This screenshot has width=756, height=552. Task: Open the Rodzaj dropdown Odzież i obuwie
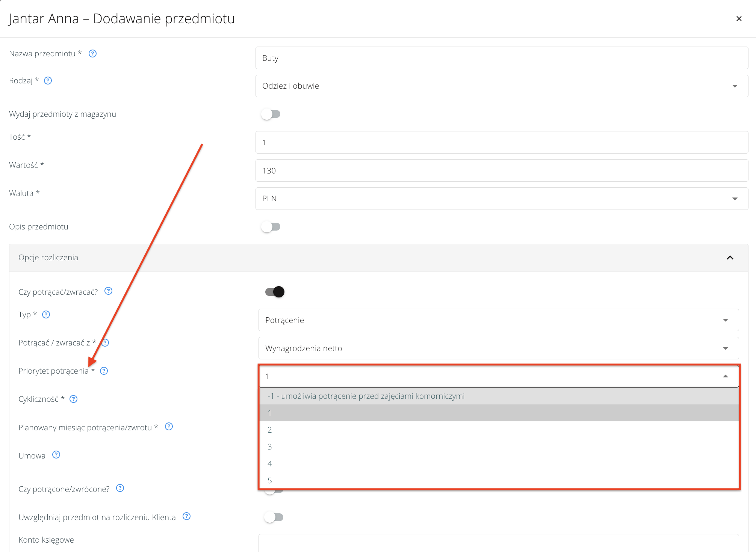coord(502,86)
